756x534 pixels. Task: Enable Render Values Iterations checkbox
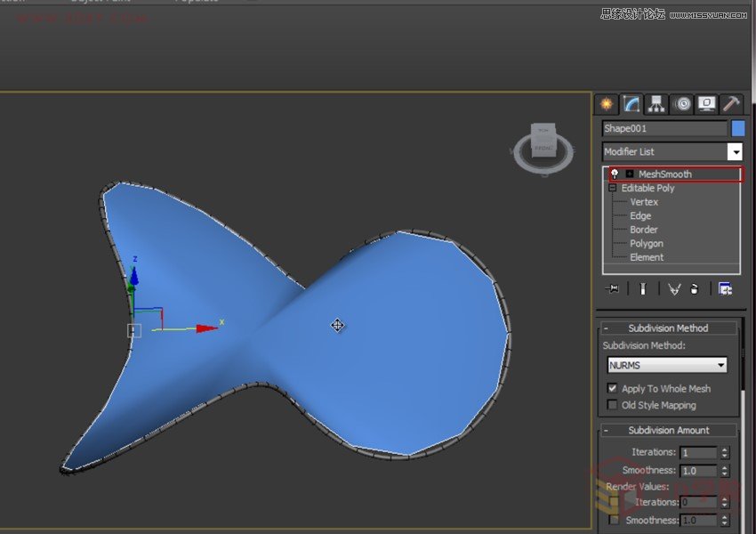pyautogui.click(x=614, y=502)
